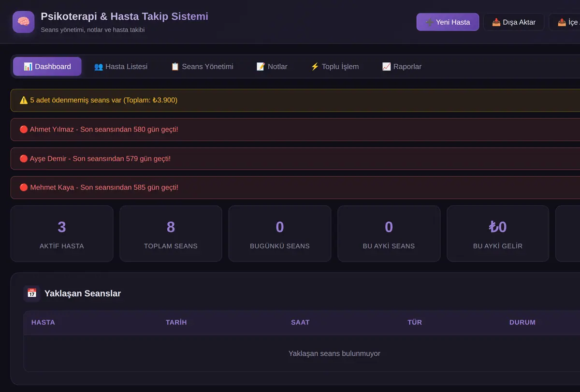This screenshot has height=392, width=580.
Task: Open the Notlar tab
Action: pos(272,67)
